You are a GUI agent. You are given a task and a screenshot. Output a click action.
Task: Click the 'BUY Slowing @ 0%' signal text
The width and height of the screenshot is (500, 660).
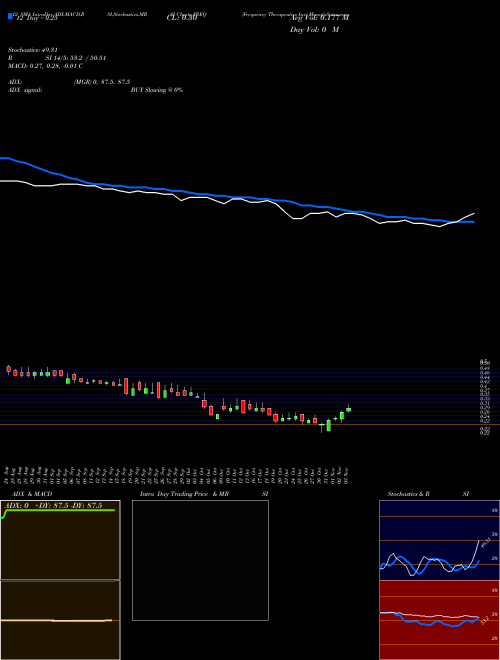157,90
